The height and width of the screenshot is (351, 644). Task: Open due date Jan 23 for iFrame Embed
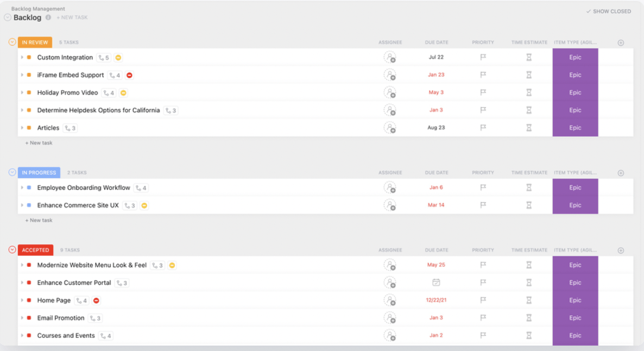(x=436, y=75)
